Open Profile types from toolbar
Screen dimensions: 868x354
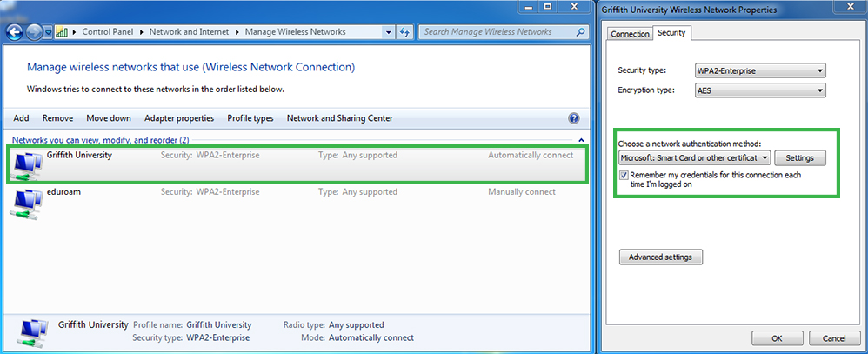pos(250,118)
